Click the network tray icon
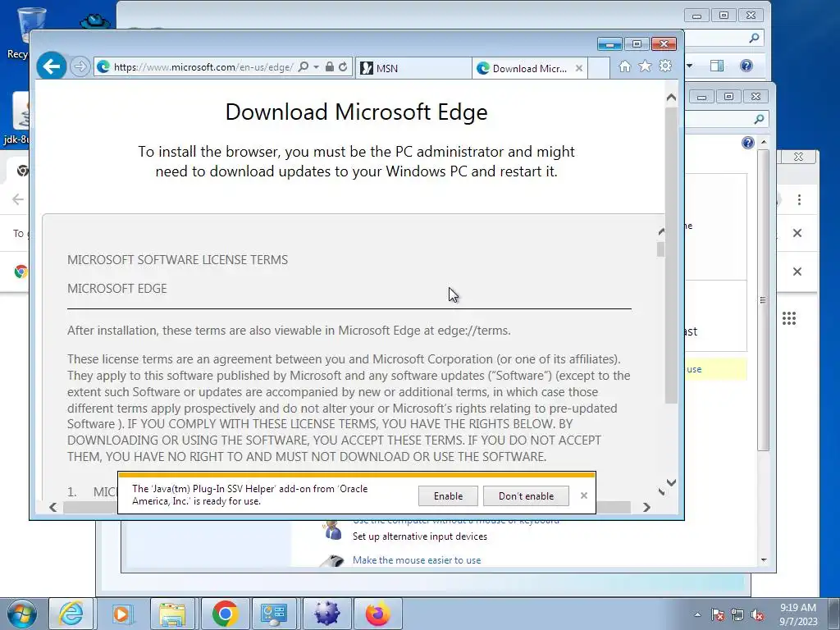The height and width of the screenshot is (630, 840). pyautogui.click(x=737, y=615)
